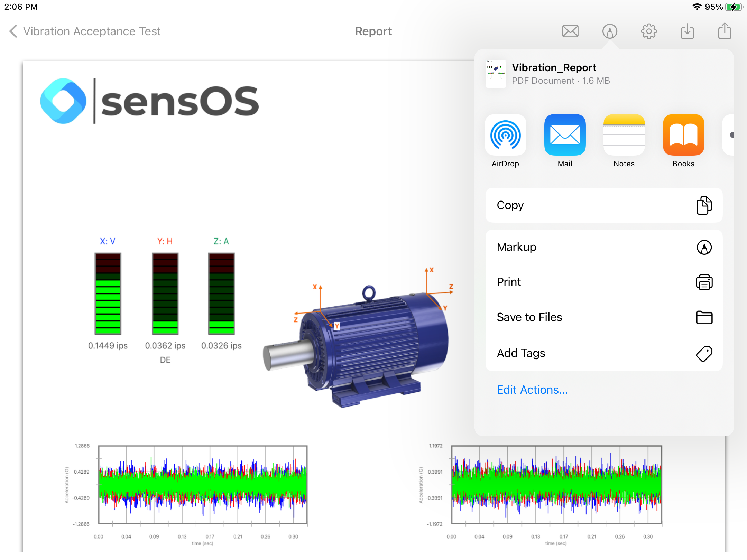The height and width of the screenshot is (560, 747).
Task: Tap the share icon in top toolbar
Action: (725, 31)
